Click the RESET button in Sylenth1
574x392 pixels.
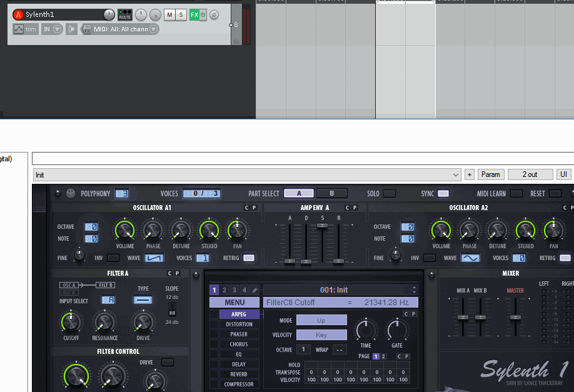555,193
